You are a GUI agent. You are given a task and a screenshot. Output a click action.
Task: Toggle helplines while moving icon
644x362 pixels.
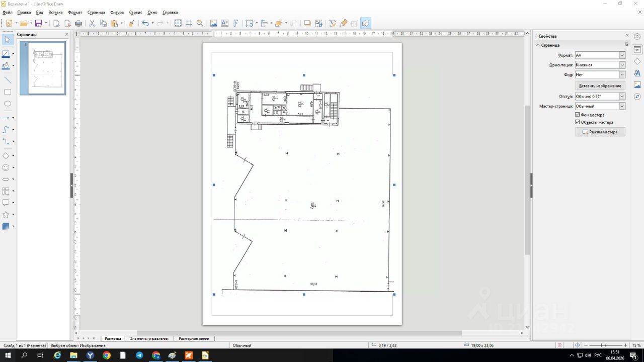click(x=189, y=23)
